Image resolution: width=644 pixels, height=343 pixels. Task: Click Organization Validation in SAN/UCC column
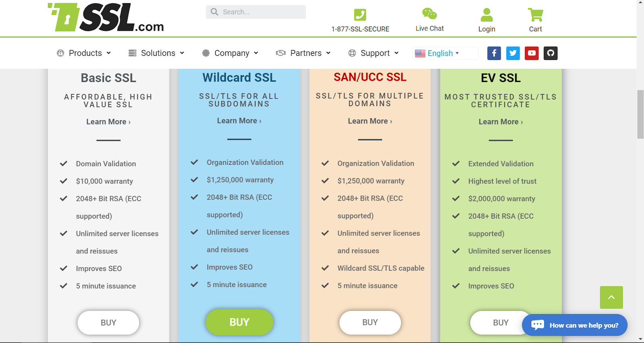point(376,163)
